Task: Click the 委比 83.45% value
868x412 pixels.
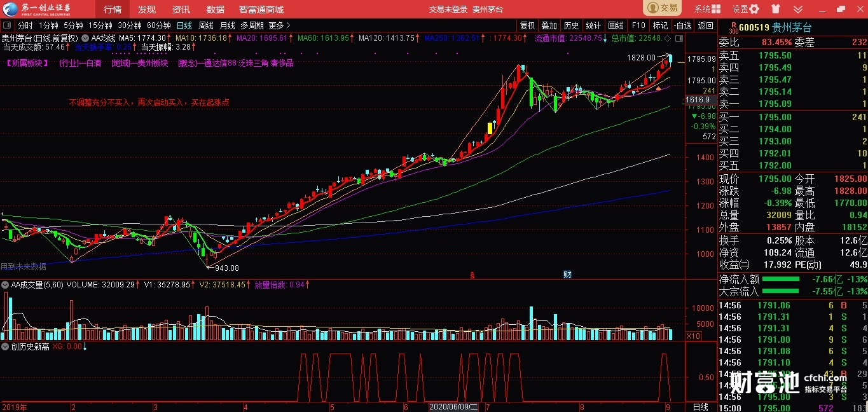Action: click(x=776, y=42)
